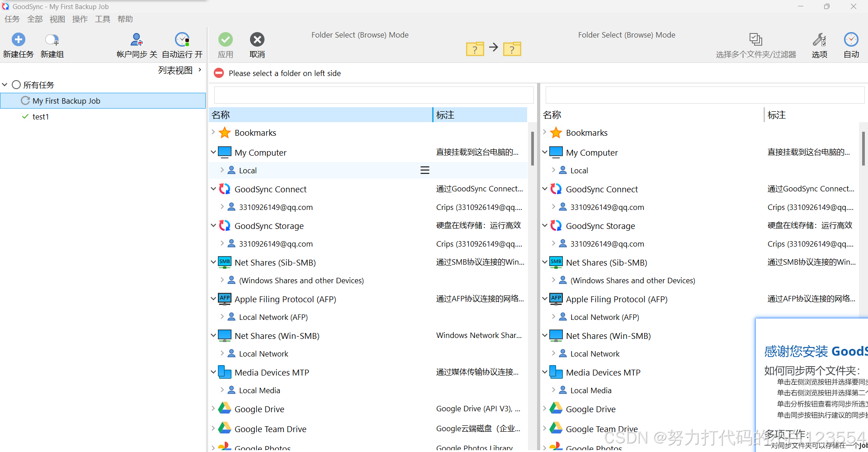
Task: Click the Bookmarks star in the right panel
Action: click(556, 133)
